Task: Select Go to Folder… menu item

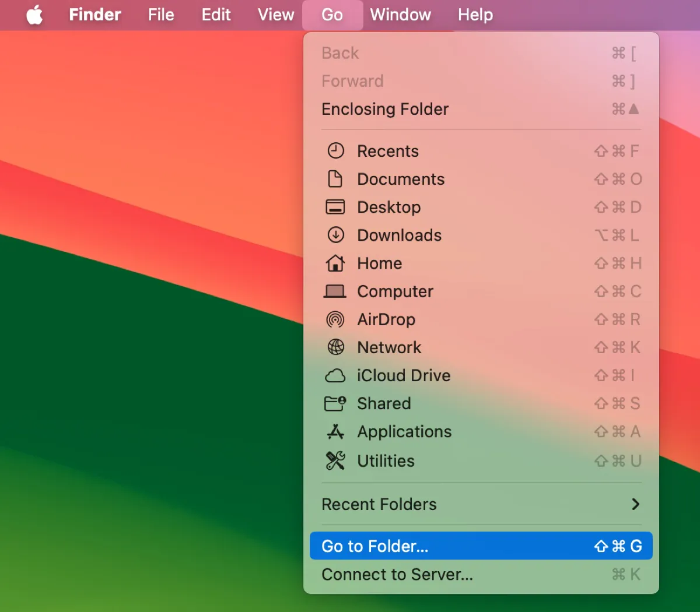Action: (x=481, y=546)
